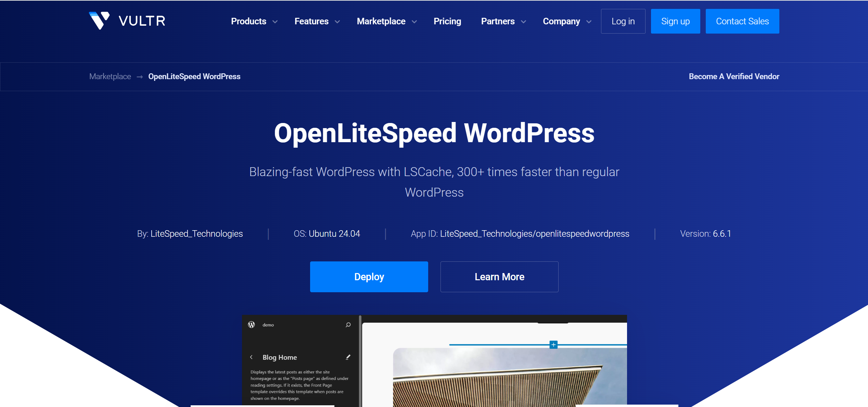Image resolution: width=868 pixels, height=407 pixels.
Task: Click the Learn More button
Action: click(x=499, y=277)
